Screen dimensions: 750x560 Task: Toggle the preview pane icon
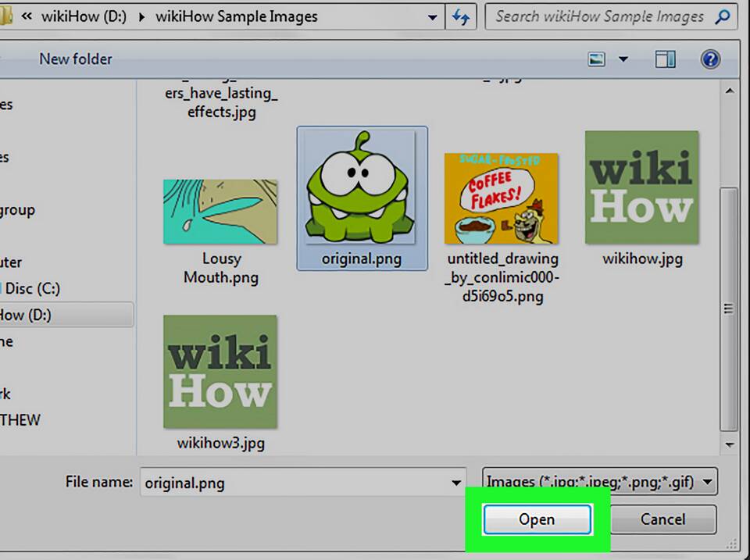click(x=665, y=59)
